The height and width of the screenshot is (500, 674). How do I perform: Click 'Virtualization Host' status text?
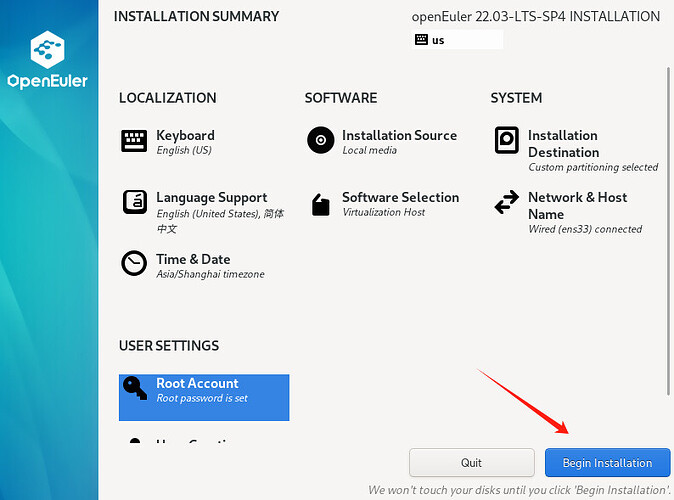coord(383,212)
